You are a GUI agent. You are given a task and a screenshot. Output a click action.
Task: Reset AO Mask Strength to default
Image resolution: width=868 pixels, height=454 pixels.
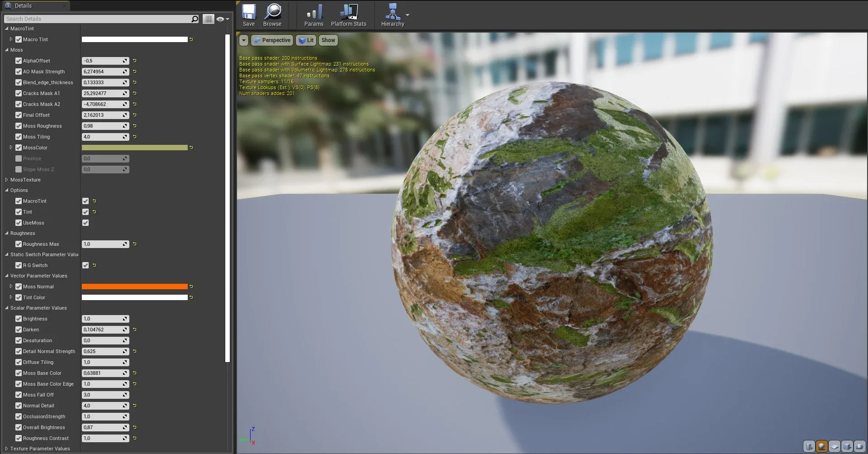coord(135,72)
